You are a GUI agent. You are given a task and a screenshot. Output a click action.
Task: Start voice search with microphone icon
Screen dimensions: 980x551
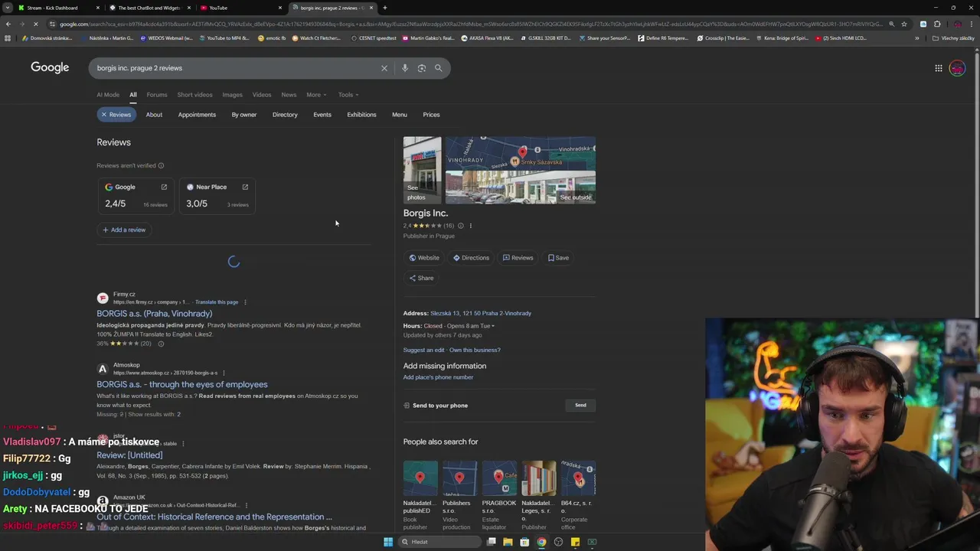[405, 68]
